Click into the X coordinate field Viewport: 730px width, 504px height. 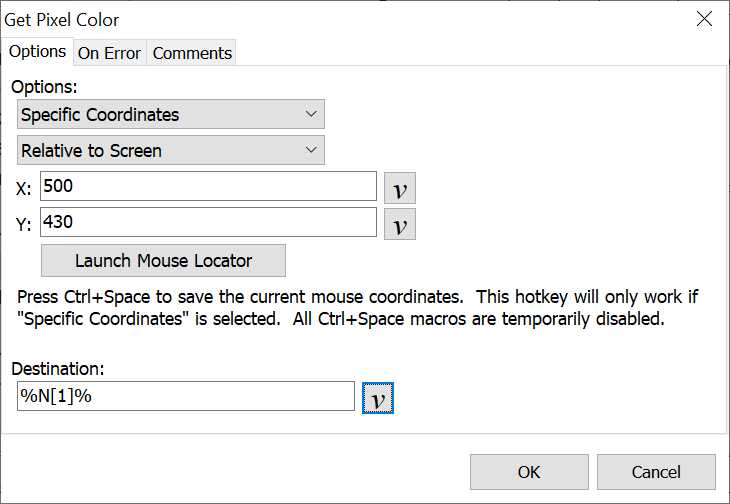208,187
